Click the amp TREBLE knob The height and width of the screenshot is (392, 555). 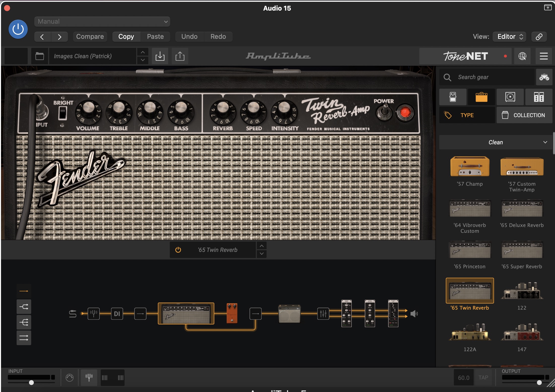coord(119,113)
